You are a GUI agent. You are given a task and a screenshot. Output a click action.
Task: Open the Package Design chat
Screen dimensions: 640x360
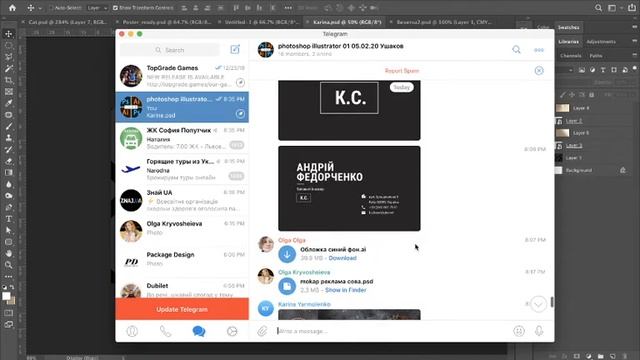[x=182, y=262]
